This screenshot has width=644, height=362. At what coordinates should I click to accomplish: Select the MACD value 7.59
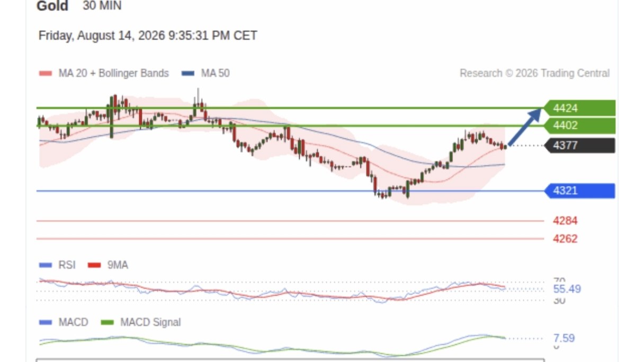[564, 338]
